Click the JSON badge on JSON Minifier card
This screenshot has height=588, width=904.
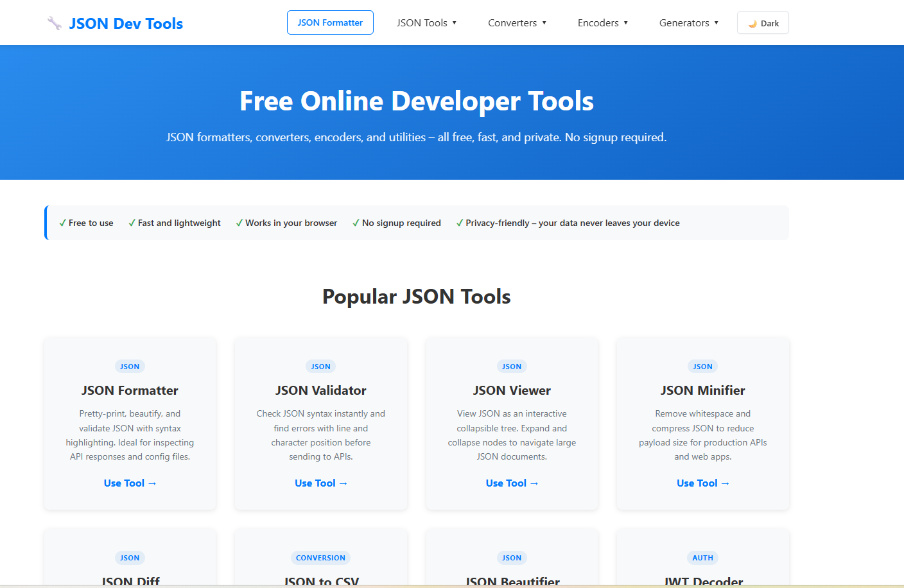coord(703,367)
